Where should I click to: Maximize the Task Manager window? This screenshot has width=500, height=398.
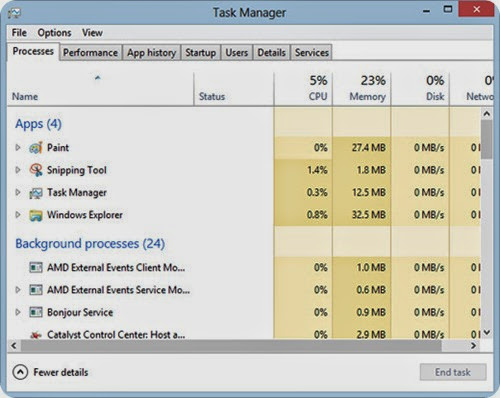pyautogui.click(x=448, y=9)
